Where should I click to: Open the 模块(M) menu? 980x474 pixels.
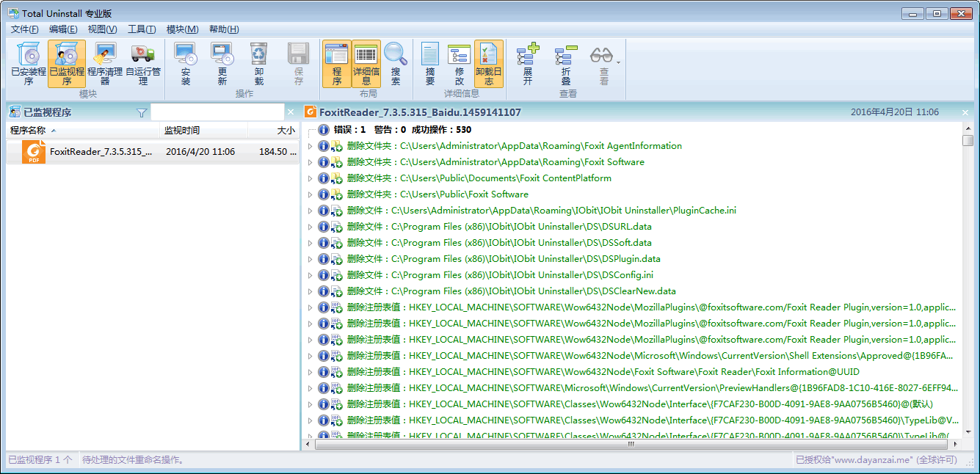(182, 29)
